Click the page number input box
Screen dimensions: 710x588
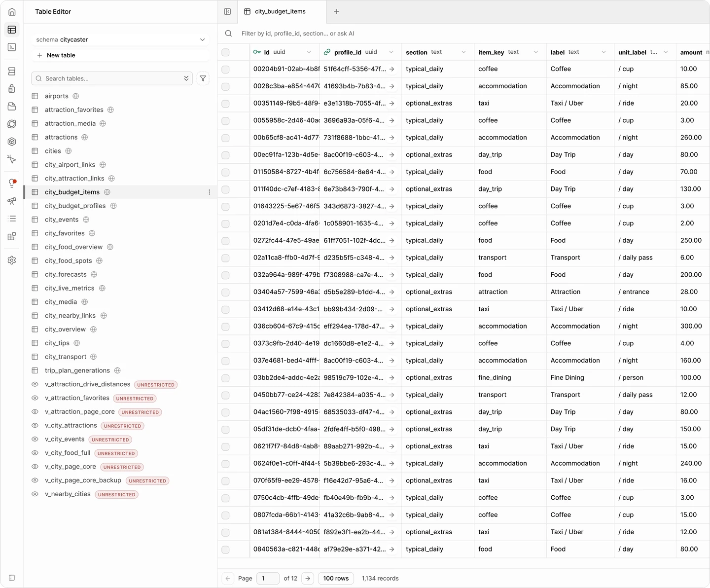coord(268,578)
